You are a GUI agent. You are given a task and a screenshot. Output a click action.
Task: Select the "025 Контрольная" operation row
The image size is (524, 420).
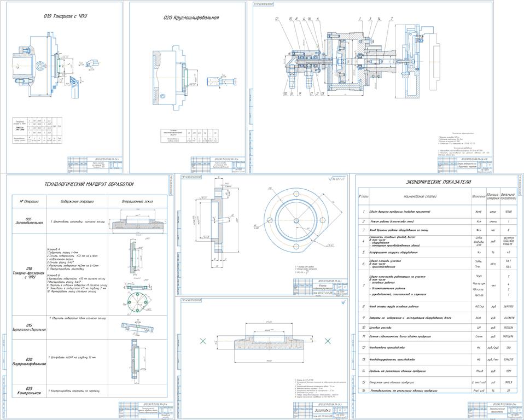click(30, 390)
